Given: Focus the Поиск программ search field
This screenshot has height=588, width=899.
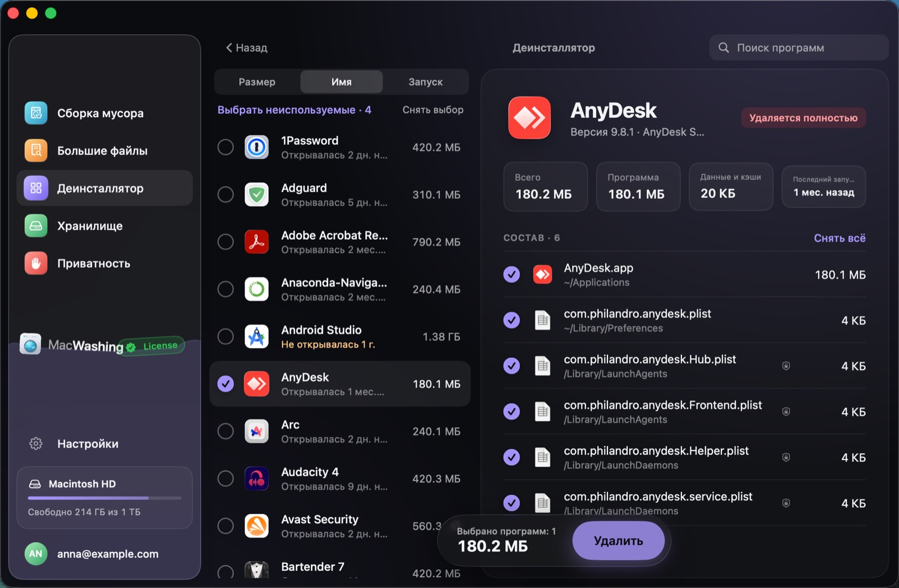Looking at the screenshot, I should 799,48.
